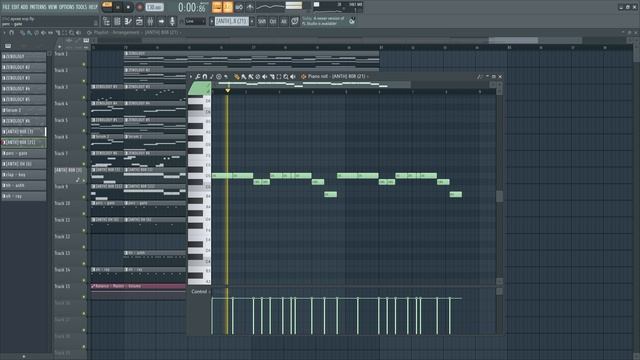Select the Mute tool in Piano roll
640x360 pixels.
point(264,77)
